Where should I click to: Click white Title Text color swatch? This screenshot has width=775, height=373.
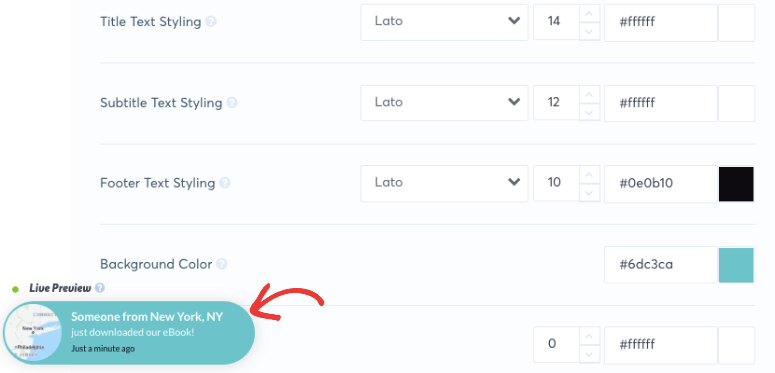736,23
